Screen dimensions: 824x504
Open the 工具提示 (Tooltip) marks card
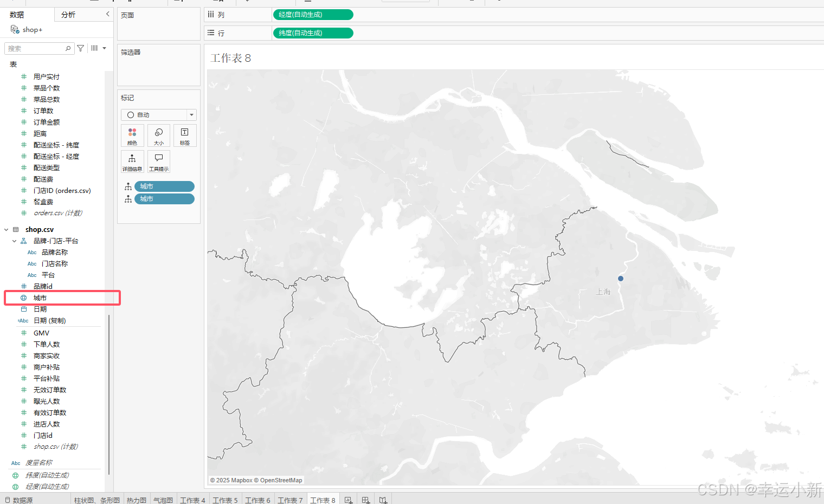(x=159, y=161)
